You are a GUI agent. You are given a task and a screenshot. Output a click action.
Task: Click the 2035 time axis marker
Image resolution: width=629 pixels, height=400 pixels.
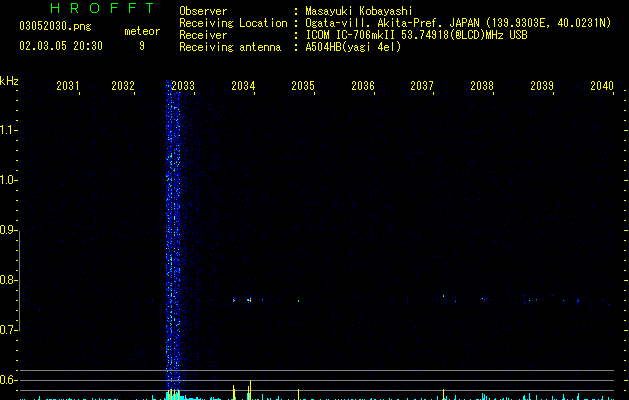[x=303, y=86]
